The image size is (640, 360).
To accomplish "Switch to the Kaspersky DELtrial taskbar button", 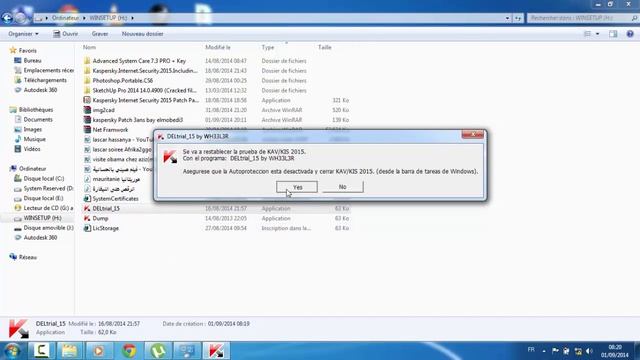I will (216, 351).
